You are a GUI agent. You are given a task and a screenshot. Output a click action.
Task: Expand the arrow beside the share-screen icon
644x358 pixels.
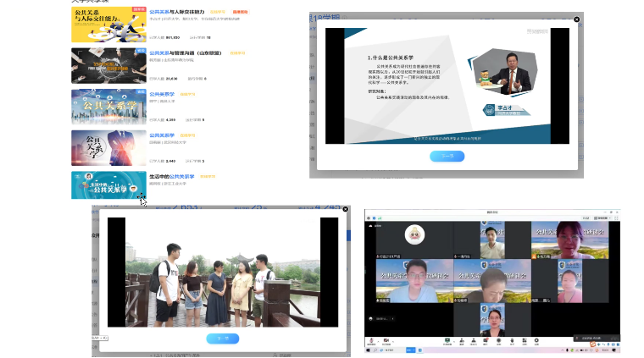(x=454, y=341)
